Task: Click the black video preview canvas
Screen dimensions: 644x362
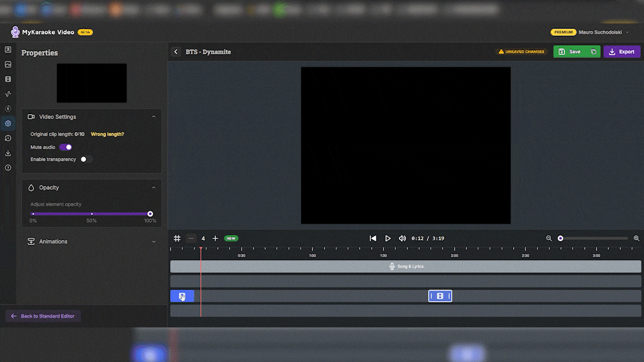Action: coord(406,145)
